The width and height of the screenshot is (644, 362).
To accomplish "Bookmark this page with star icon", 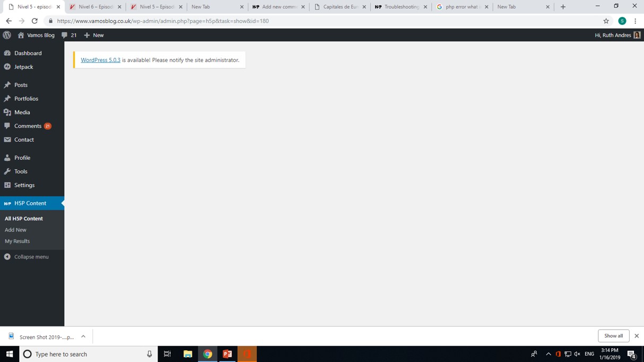I will pyautogui.click(x=606, y=21).
